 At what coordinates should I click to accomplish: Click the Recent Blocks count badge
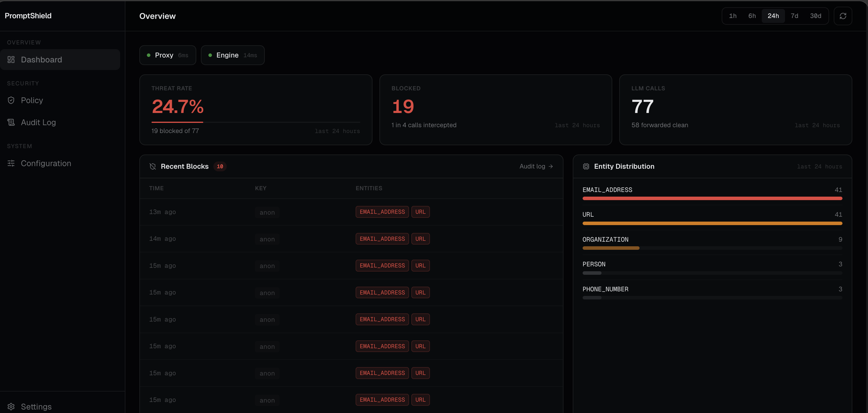[x=220, y=166]
